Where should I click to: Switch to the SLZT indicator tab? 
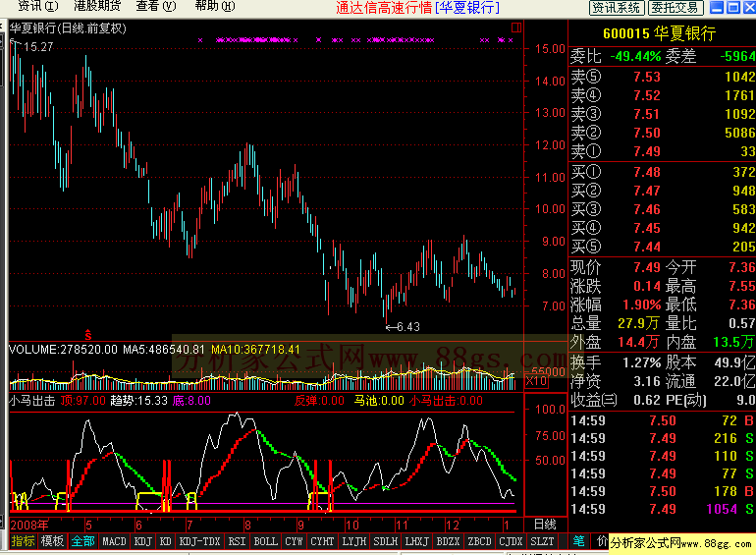click(542, 541)
